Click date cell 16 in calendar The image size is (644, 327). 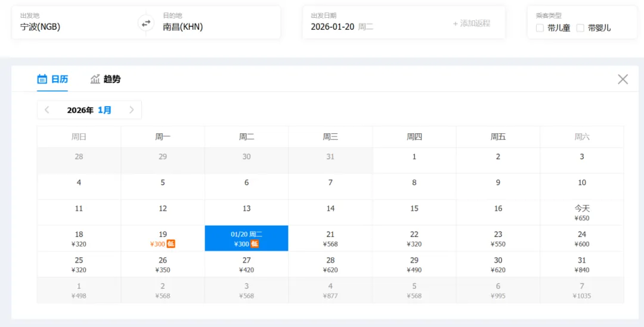pos(498,213)
